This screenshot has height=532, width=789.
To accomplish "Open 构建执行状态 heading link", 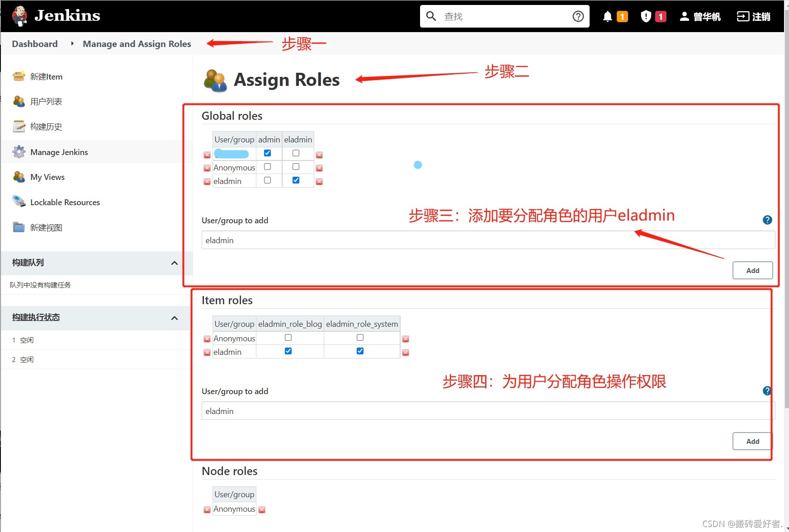I will tap(36, 317).
